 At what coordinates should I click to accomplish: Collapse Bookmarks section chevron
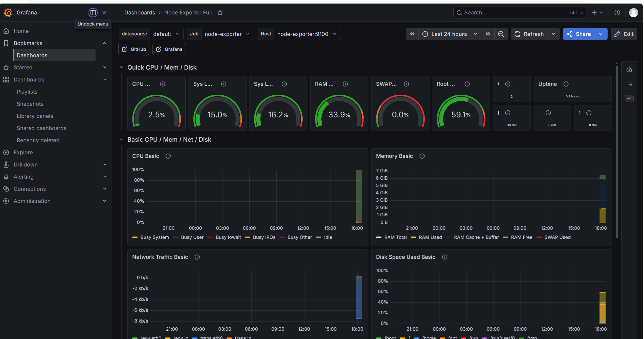[105, 43]
